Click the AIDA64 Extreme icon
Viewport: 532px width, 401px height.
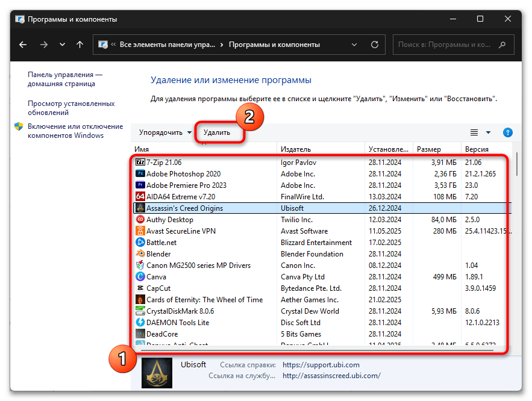click(140, 197)
